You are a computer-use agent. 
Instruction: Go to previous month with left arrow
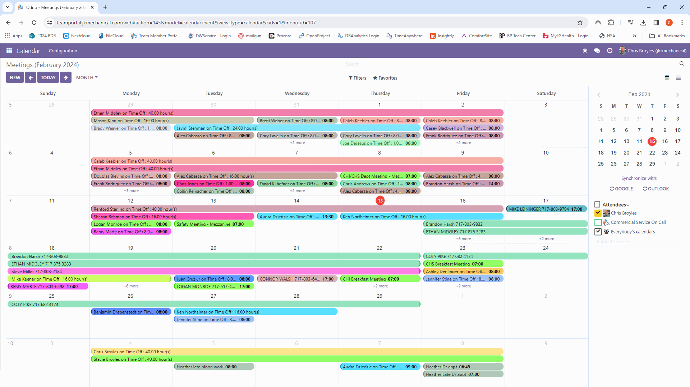(30, 77)
